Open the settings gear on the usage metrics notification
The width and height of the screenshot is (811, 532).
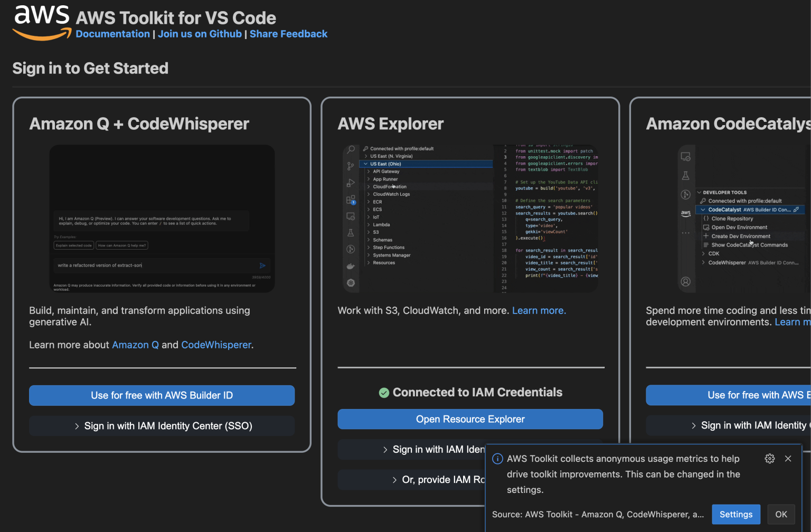point(769,459)
